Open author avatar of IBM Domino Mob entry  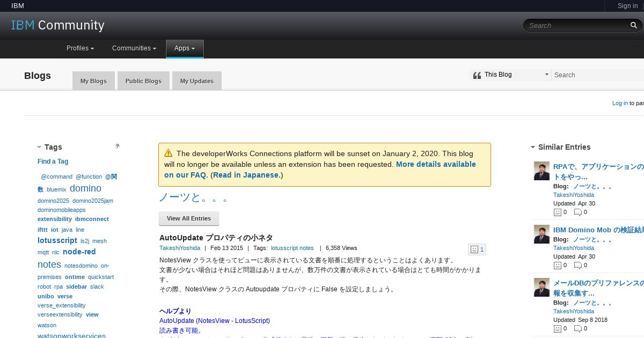[541, 234]
